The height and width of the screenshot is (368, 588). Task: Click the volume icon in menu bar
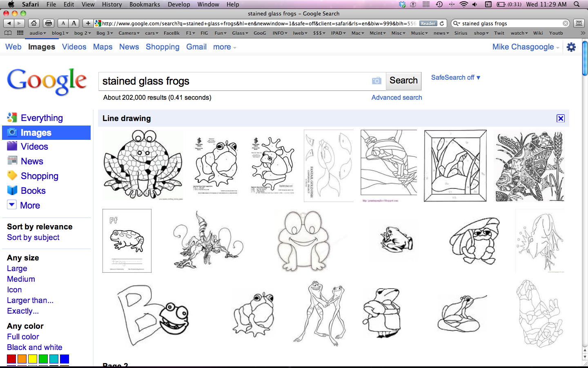pyautogui.click(x=475, y=4)
